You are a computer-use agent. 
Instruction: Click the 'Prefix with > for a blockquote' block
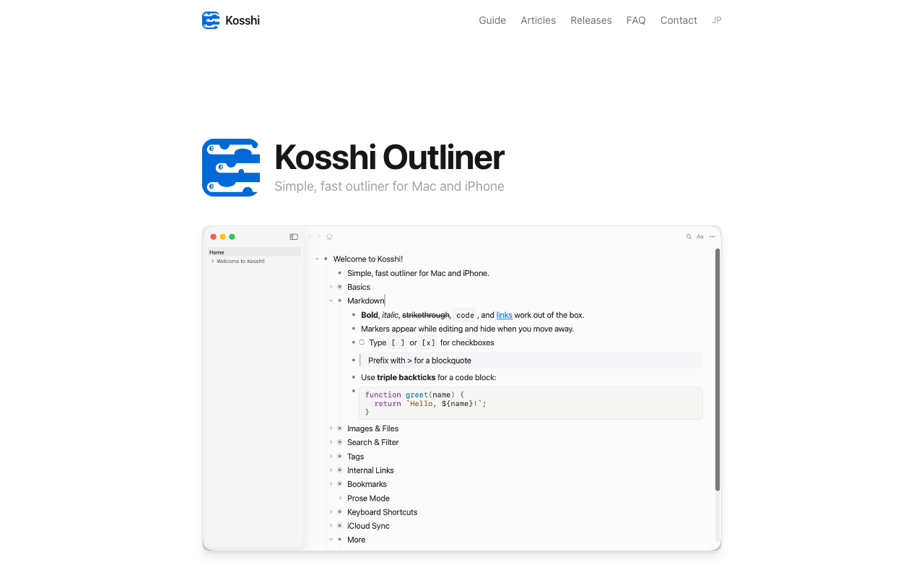point(531,361)
